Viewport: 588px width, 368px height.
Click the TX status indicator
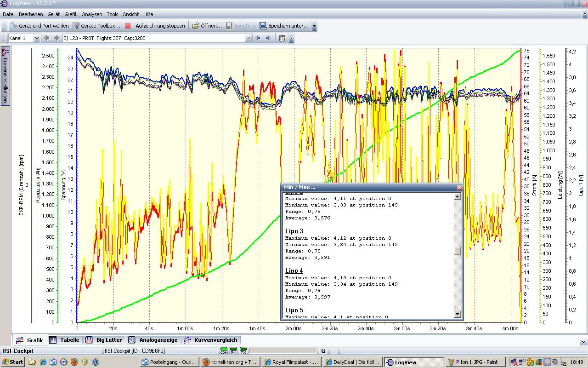coord(243,351)
